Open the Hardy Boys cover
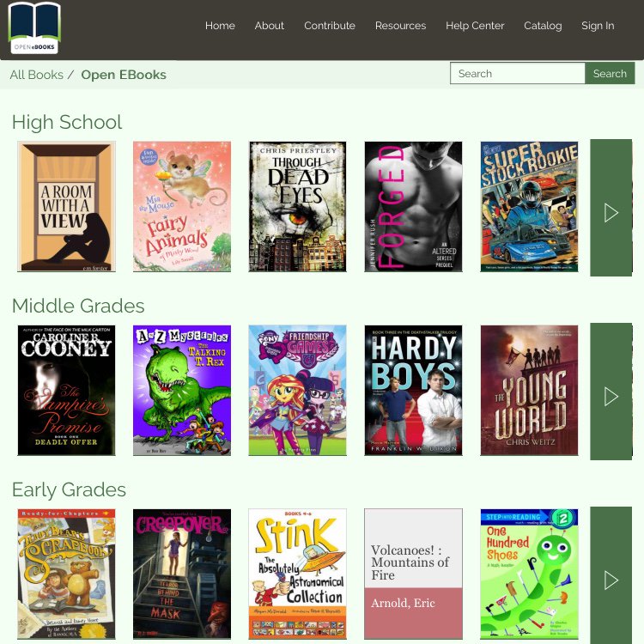The width and height of the screenshot is (644, 644). pyautogui.click(x=413, y=390)
